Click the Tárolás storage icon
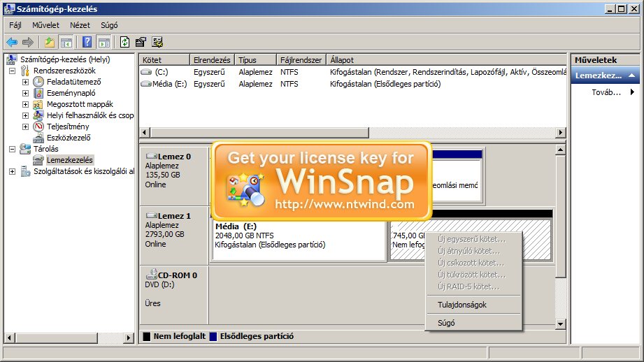Viewport: 644px width, 362px height. click(25, 149)
